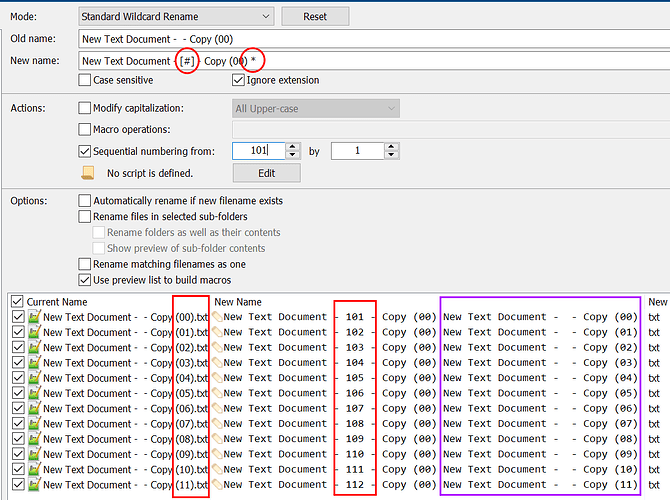
Task: Uncheck the Copy (05).txt file row
Action: (x=18, y=393)
